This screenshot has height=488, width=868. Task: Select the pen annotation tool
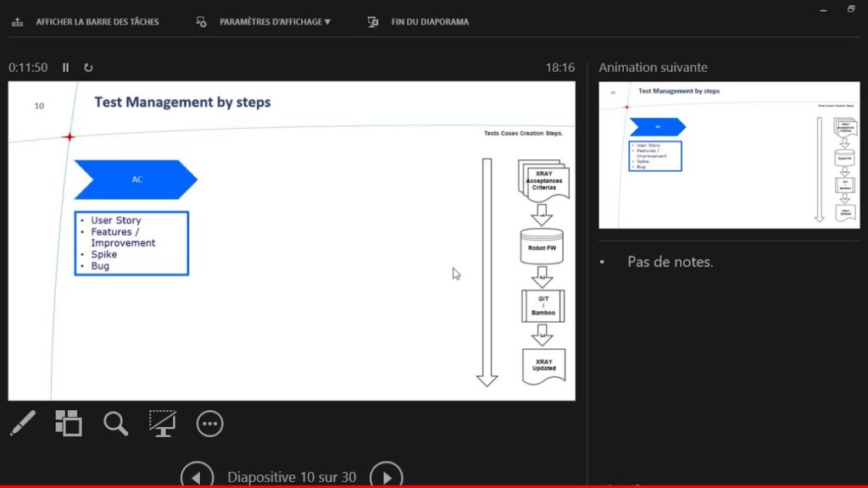[x=23, y=423]
